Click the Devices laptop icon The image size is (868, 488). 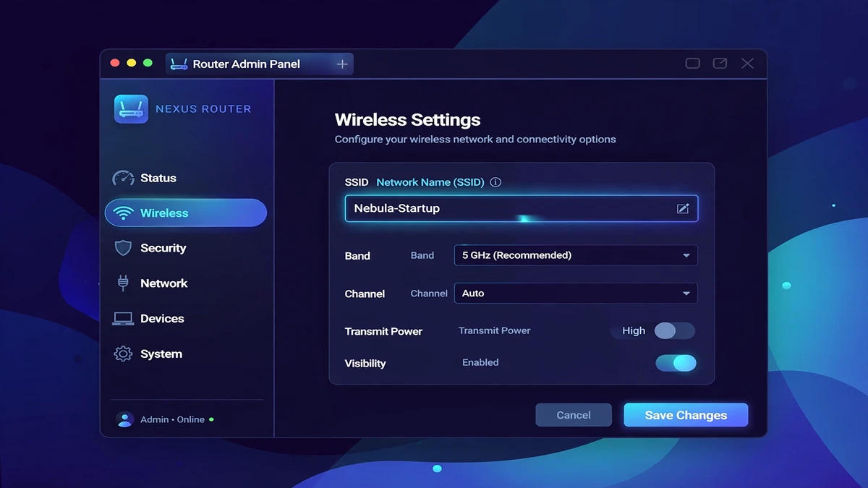click(123, 319)
